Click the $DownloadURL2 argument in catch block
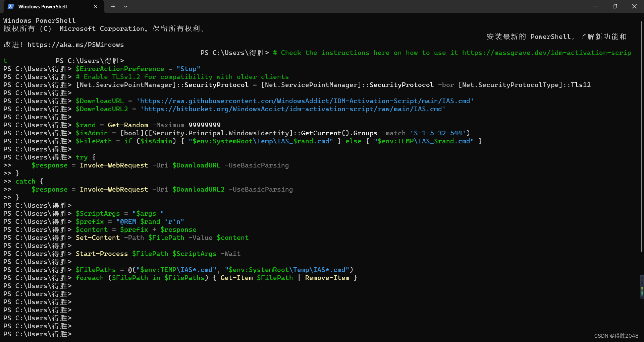This screenshot has width=644, height=342. 198,189
